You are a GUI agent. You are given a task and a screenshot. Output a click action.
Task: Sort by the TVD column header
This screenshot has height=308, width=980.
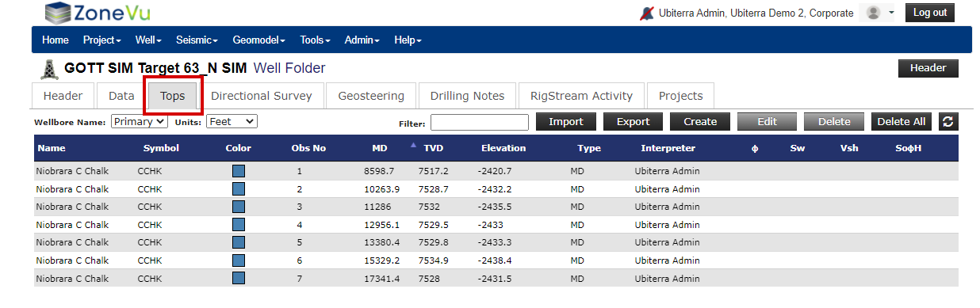tap(434, 148)
